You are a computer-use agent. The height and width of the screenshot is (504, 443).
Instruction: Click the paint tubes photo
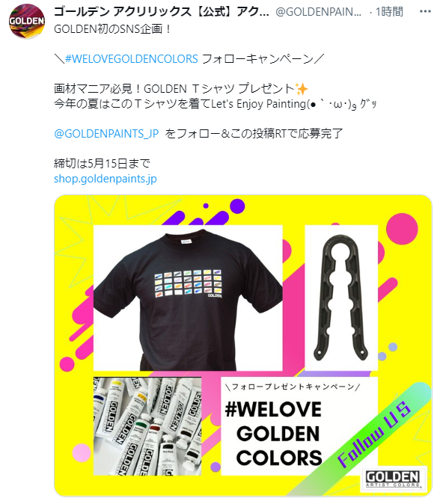click(147, 426)
